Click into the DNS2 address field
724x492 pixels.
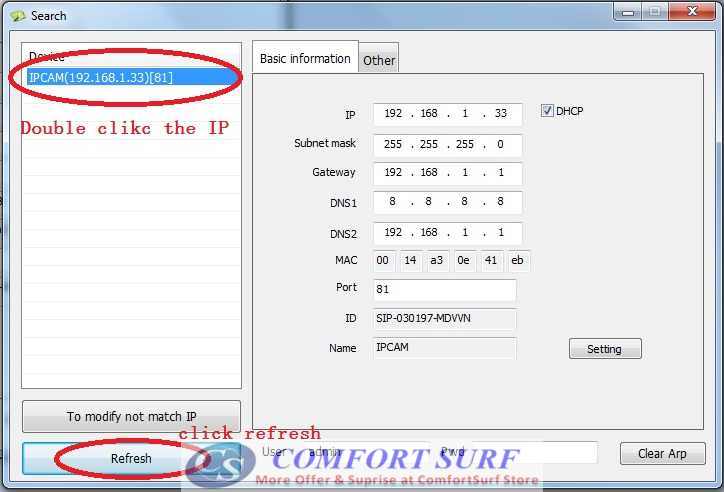[x=447, y=233]
